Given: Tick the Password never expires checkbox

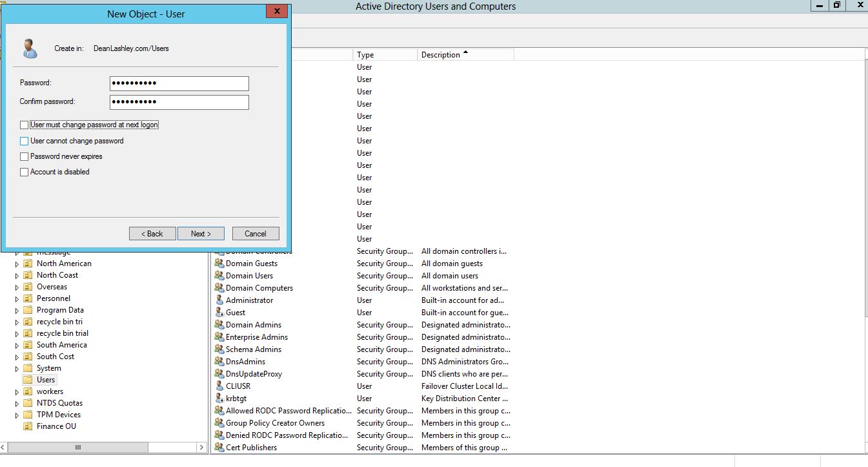Looking at the screenshot, I should click(x=25, y=156).
